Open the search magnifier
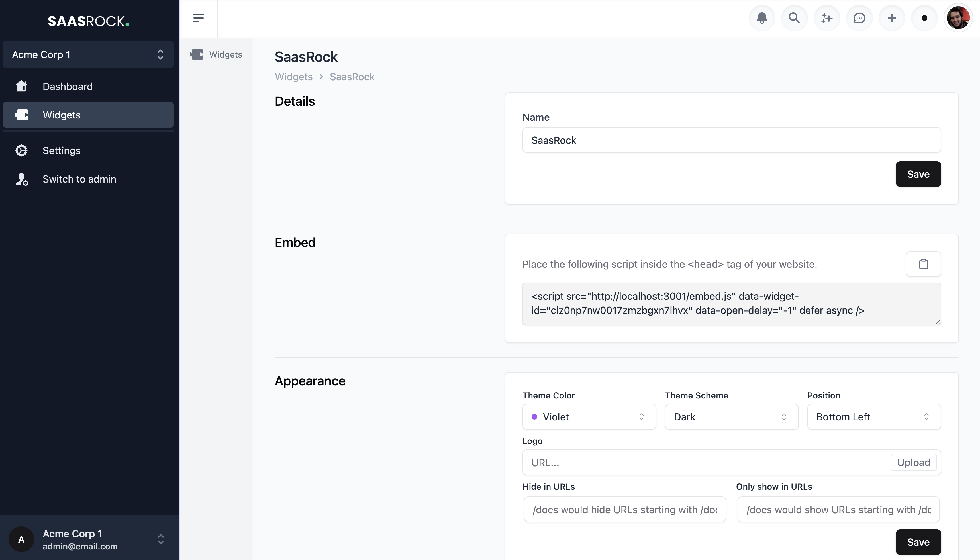980x560 pixels. [794, 18]
